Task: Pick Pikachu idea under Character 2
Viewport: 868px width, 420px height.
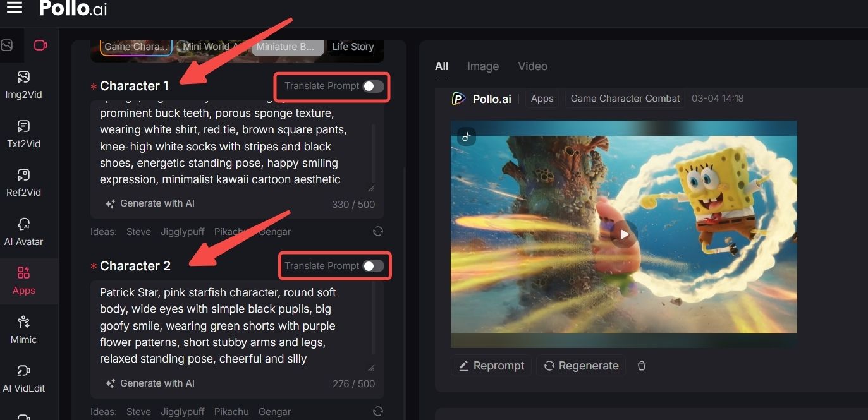Action: (x=231, y=412)
